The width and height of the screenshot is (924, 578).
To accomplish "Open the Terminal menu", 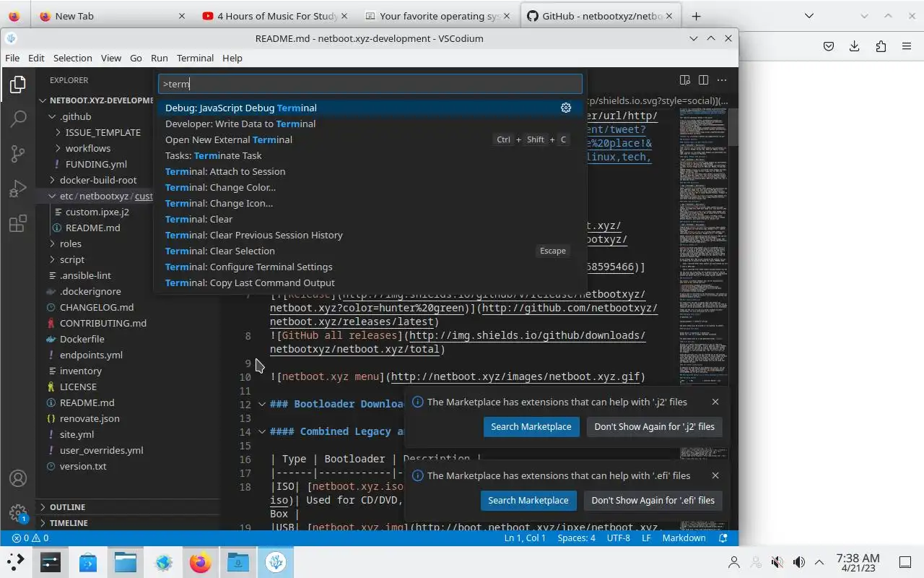I will coord(195,58).
